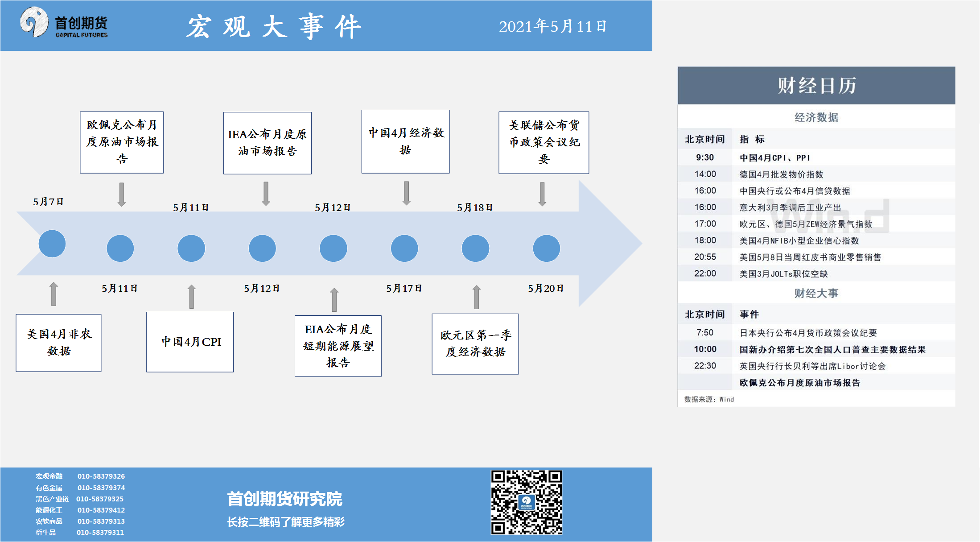Click the 5月17日 date label

404,288
